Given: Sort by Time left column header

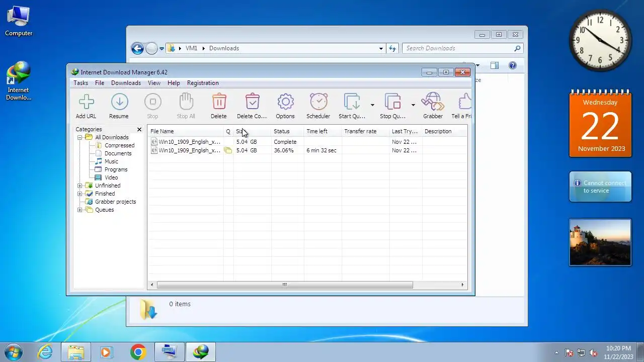Looking at the screenshot, I should [x=323, y=131].
